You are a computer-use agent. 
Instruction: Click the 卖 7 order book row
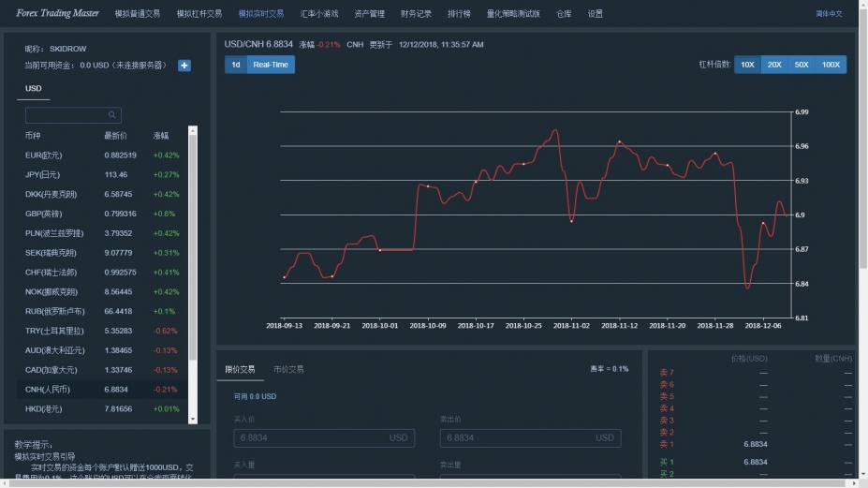click(x=755, y=373)
